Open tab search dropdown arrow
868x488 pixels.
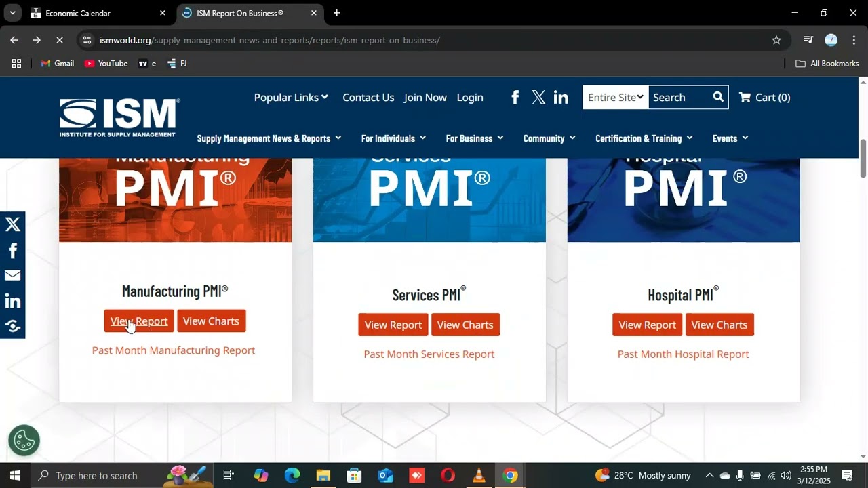[x=12, y=13]
